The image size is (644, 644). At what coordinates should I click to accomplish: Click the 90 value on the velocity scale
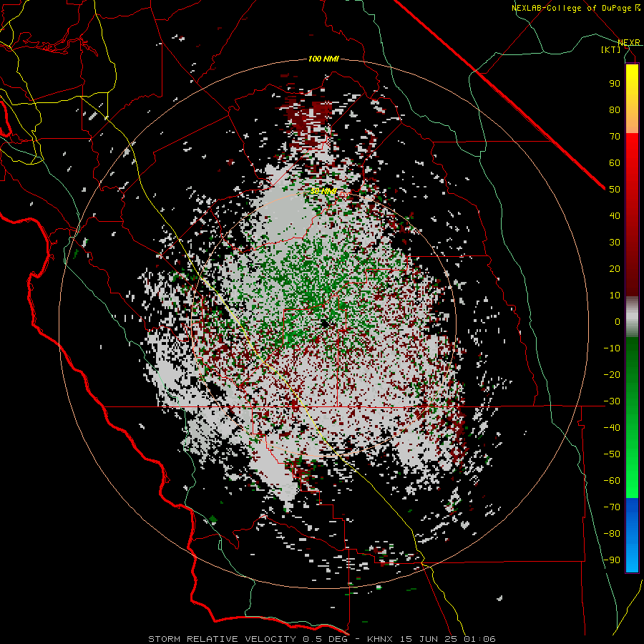(x=615, y=84)
